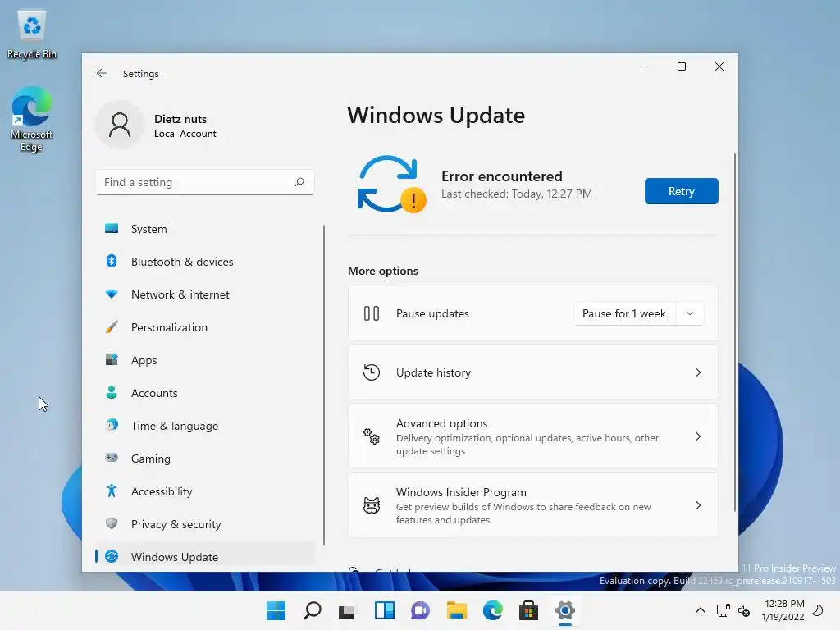Open Update history chevron
The height and width of the screenshot is (630, 840).
(x=697, y=372)
